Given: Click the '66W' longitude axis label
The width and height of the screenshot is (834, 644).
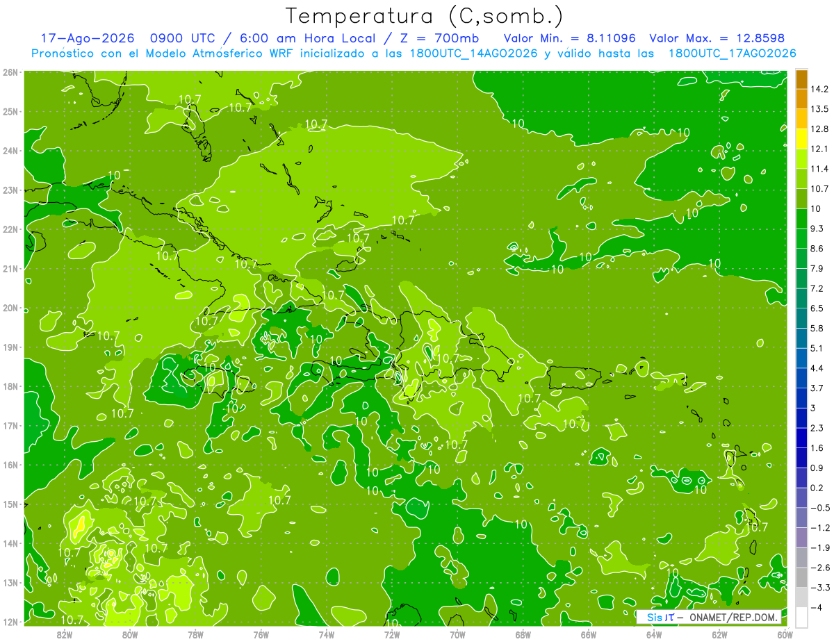Looking at the screenshot, I should (588, 634).
